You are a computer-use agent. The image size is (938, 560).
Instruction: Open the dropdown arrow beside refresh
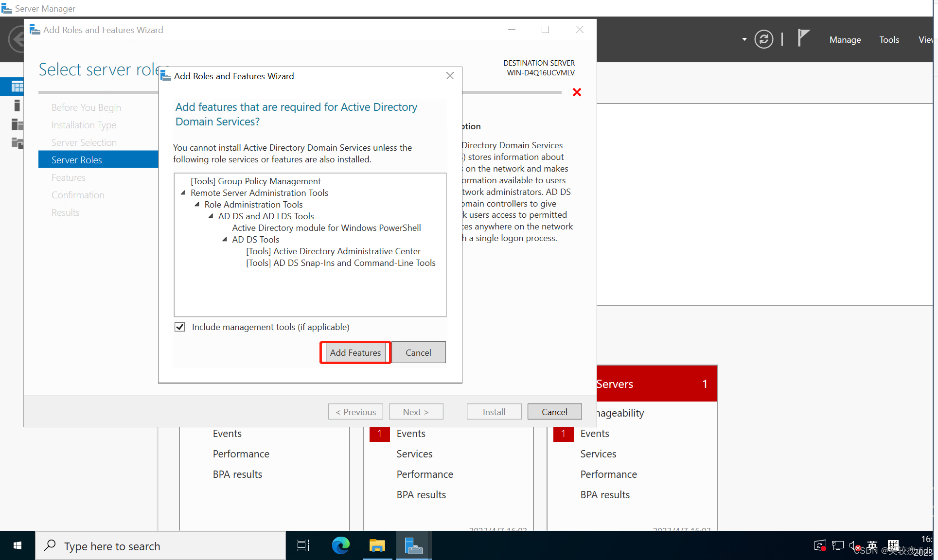744,39
